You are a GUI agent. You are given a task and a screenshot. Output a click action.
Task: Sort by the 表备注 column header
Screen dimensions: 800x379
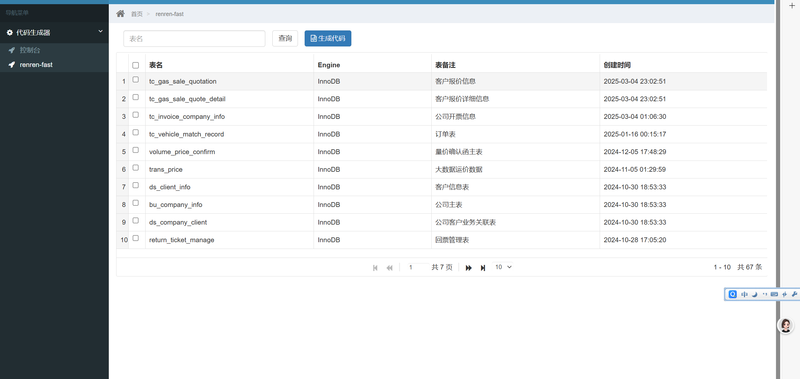[445, 65]
